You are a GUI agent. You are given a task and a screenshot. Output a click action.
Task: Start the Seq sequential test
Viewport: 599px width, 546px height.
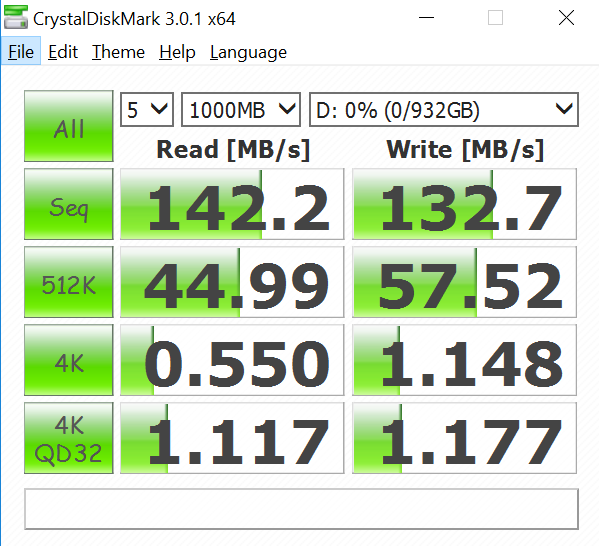click(69, 204)
